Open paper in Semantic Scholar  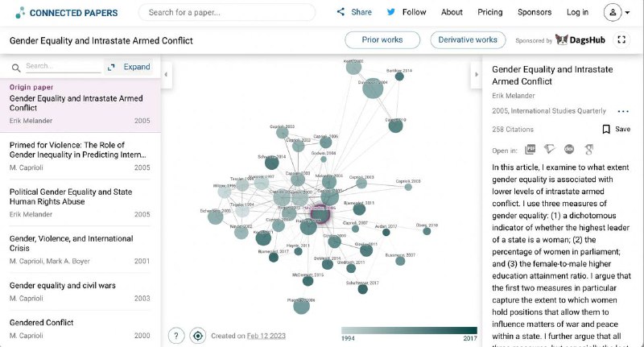[550, 149]
